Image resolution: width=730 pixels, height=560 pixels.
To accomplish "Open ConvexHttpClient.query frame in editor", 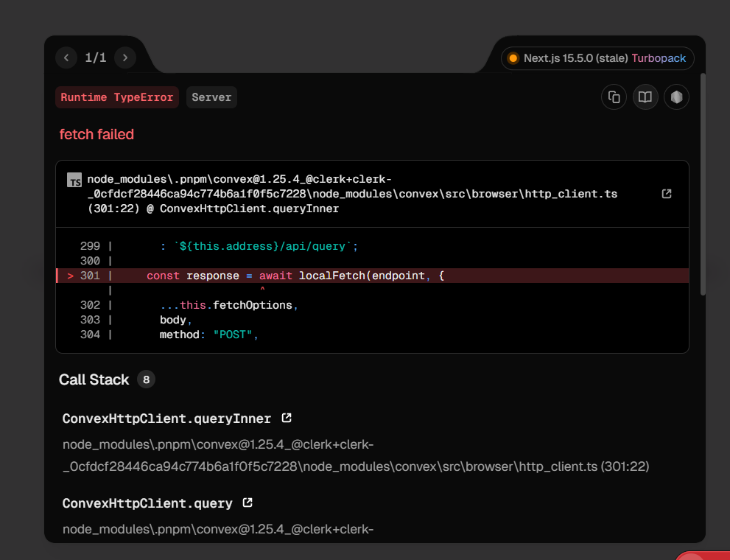I will (x=248, y=503).
